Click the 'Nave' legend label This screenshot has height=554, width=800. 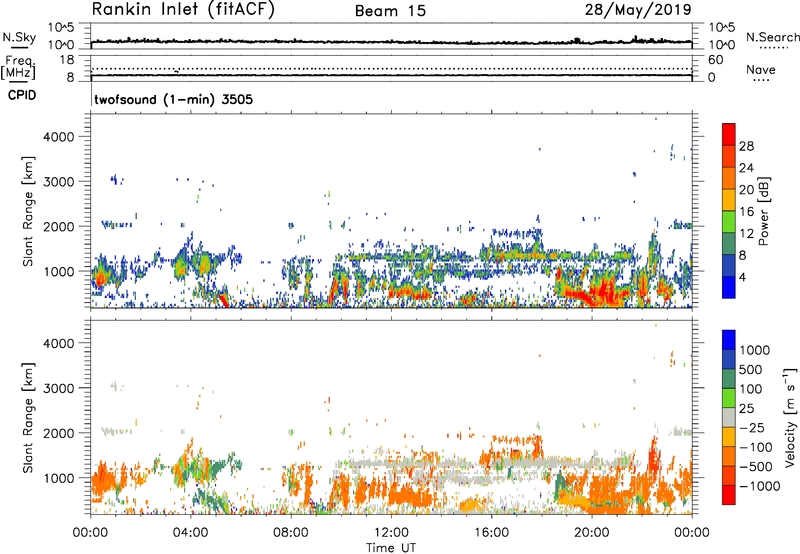pyautogui.click(x=761, y=70)
